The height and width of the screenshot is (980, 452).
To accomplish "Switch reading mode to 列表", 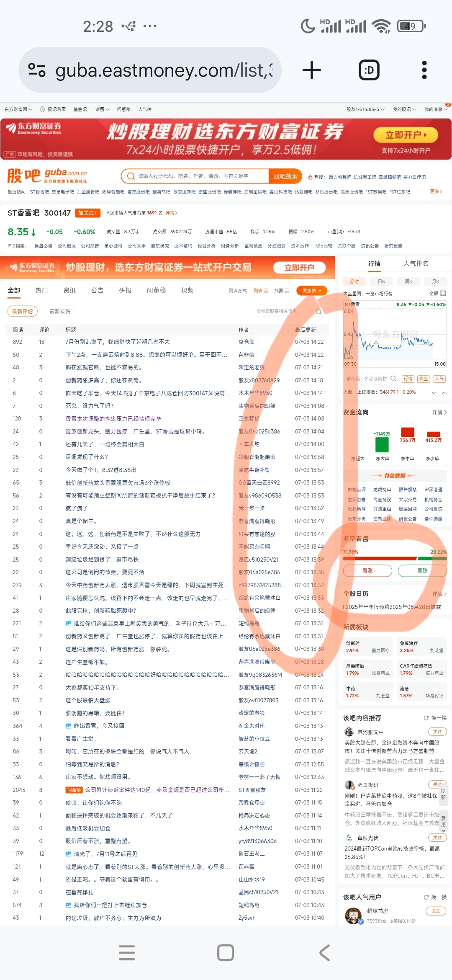I will pos(261,291).
